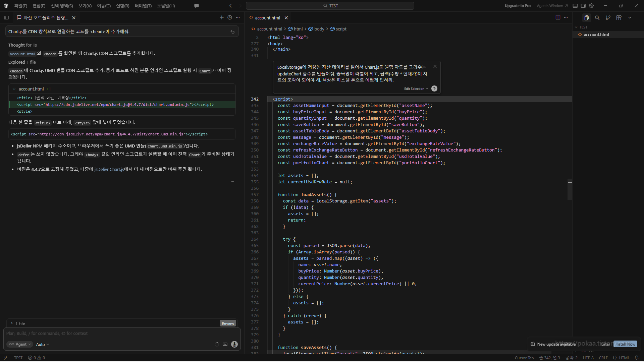Open the Auto model dropdown
The width and height of the screenshot is (644, 362).
point(42,344)
